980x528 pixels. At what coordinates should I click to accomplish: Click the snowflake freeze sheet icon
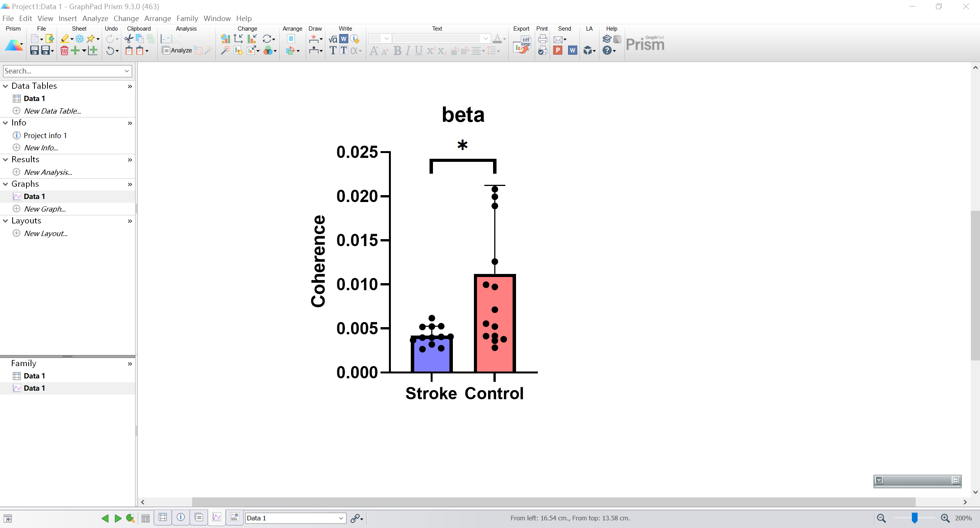(80, 39)
